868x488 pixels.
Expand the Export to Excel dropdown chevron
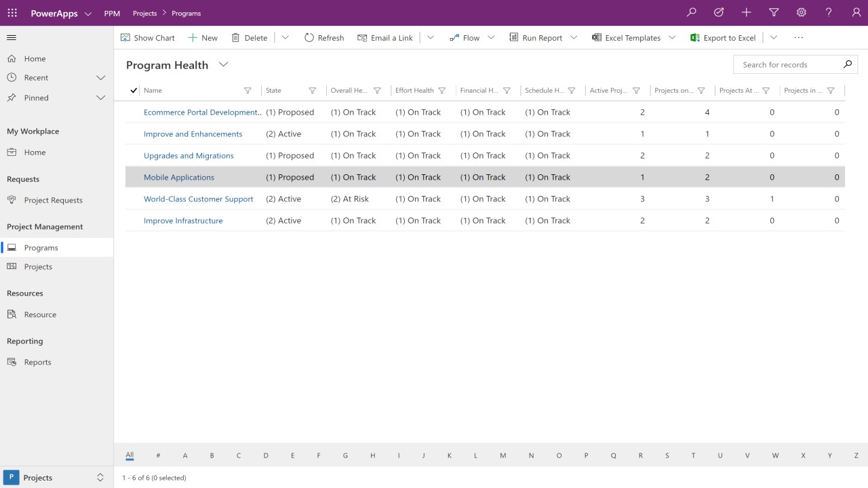tap(774, 38)
